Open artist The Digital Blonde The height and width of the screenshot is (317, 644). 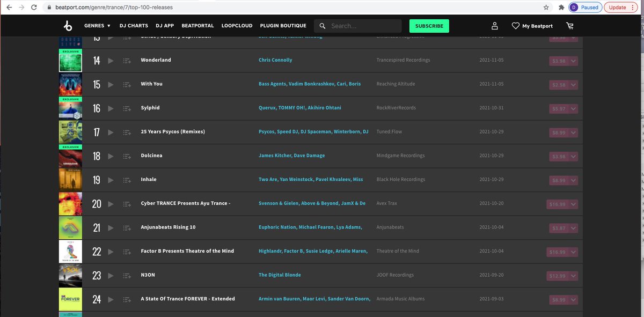[x=280, y=275]
